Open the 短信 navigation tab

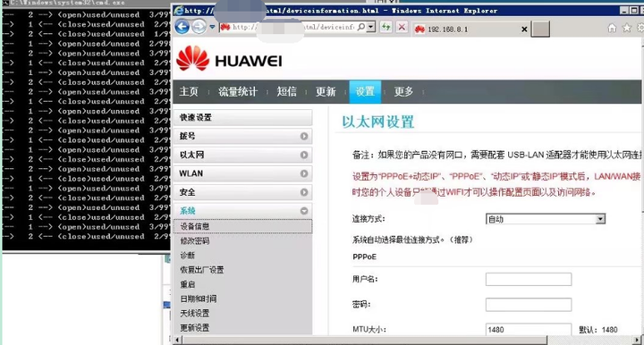pyautogui.click(x=287, y=91)
